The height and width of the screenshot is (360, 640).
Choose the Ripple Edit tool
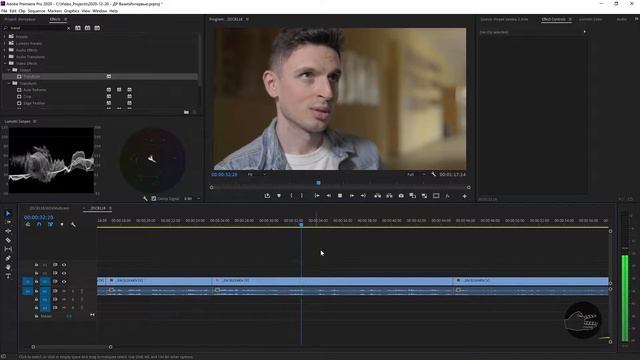(x=8, y=231)
